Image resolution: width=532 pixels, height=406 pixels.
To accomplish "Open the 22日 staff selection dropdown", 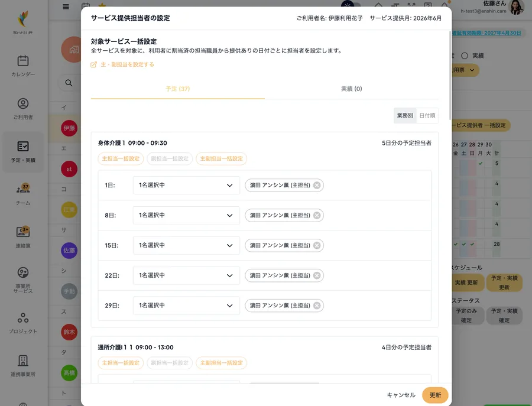I will click(186, 275).
